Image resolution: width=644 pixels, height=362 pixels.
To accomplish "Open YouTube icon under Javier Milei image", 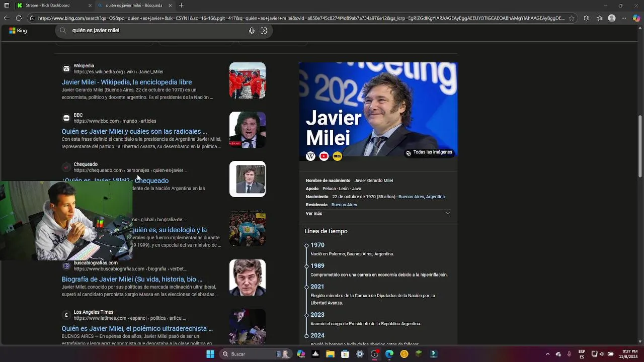I will pos(324,156).
